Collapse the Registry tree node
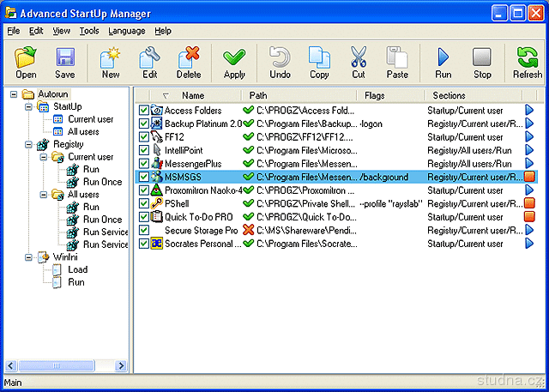Viewport: 549px width, 392px height. 29,145
